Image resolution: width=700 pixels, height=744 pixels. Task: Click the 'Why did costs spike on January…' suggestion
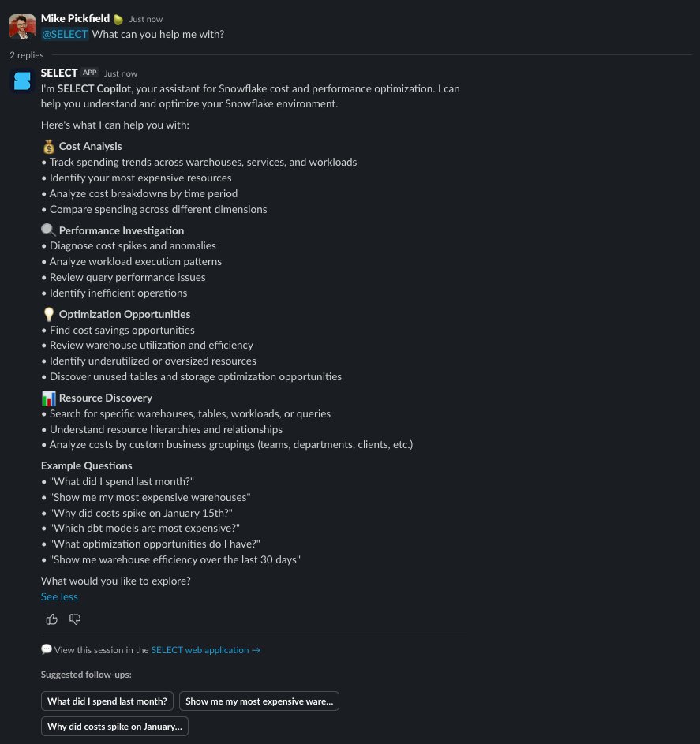click(x=114, y=727)
